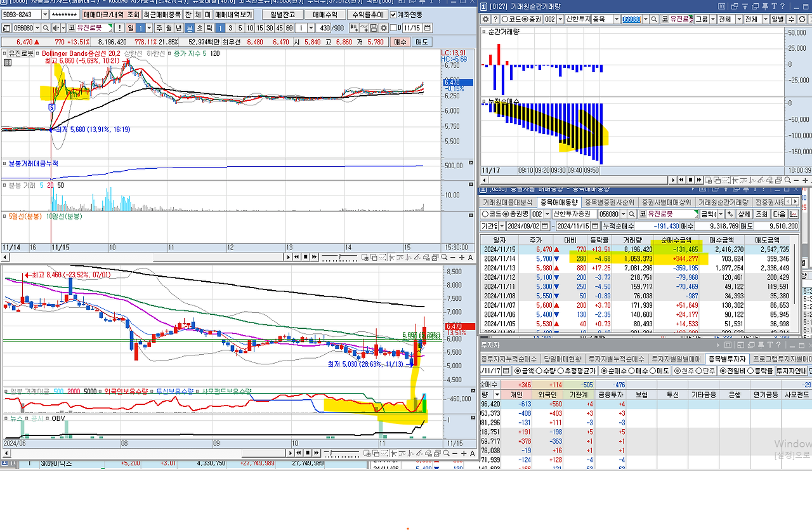Toggle the 계좌연동 checkbox

tap(393, 14)
